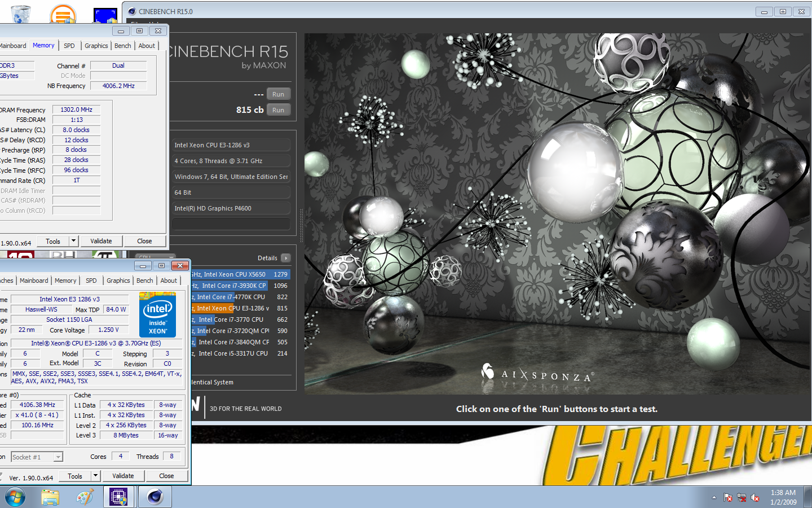Click the muted volume tray icon

755,498
